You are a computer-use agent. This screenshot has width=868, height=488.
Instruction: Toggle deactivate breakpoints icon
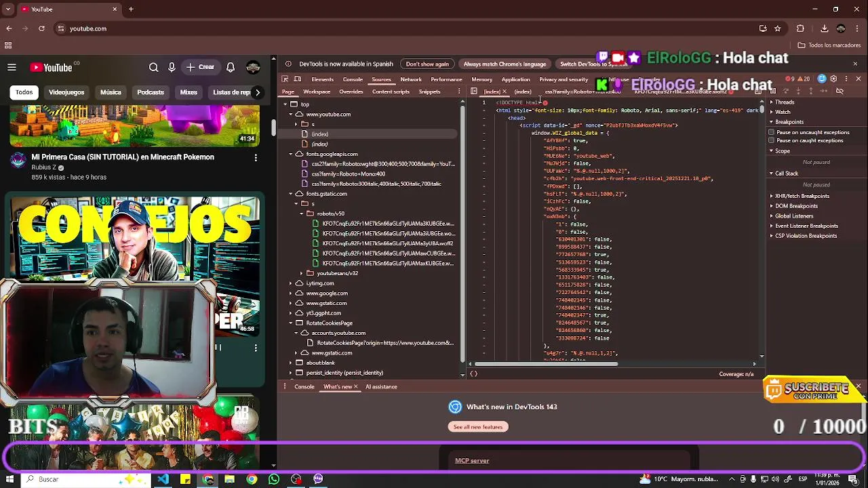(840, 91)
